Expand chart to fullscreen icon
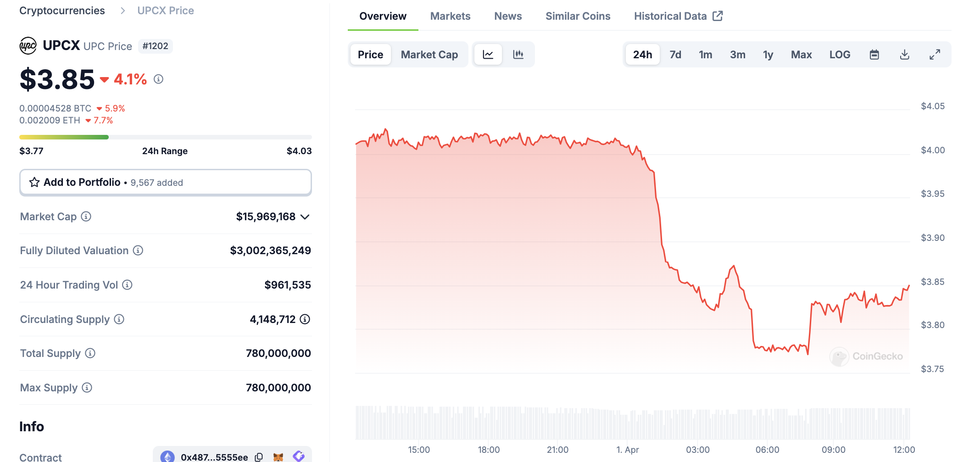This screenshot has width=980, height=462. click(935, 54)
